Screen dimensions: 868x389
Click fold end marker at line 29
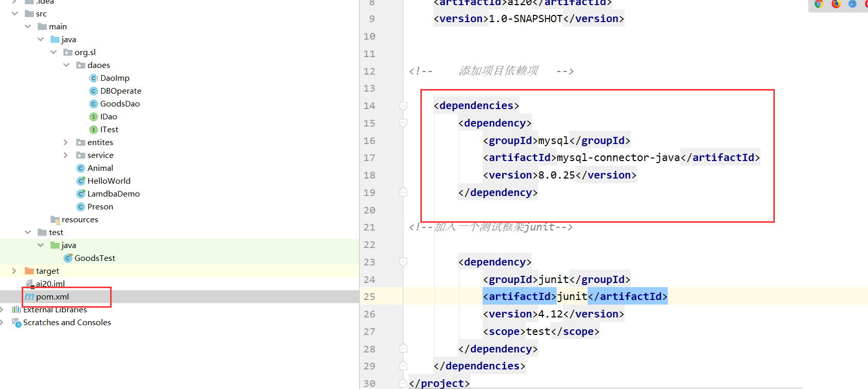[403, 366]
